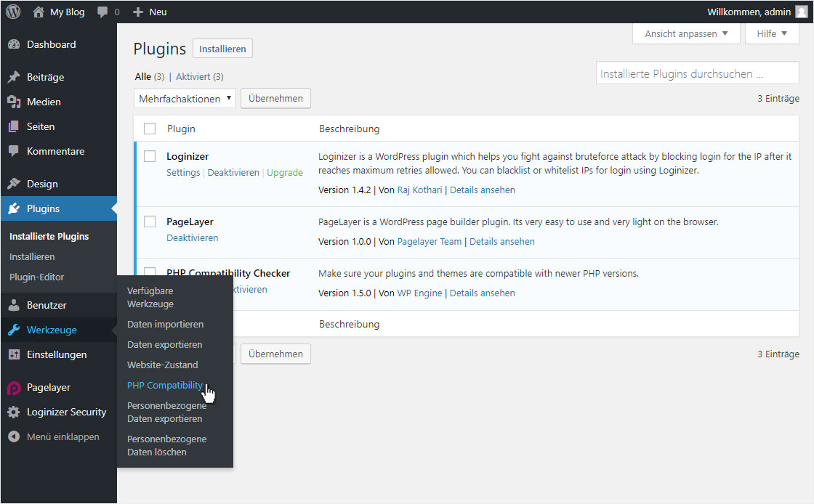Click the admin avatar icon
This screenshot has height=504, width=814.
pos(802,12)
